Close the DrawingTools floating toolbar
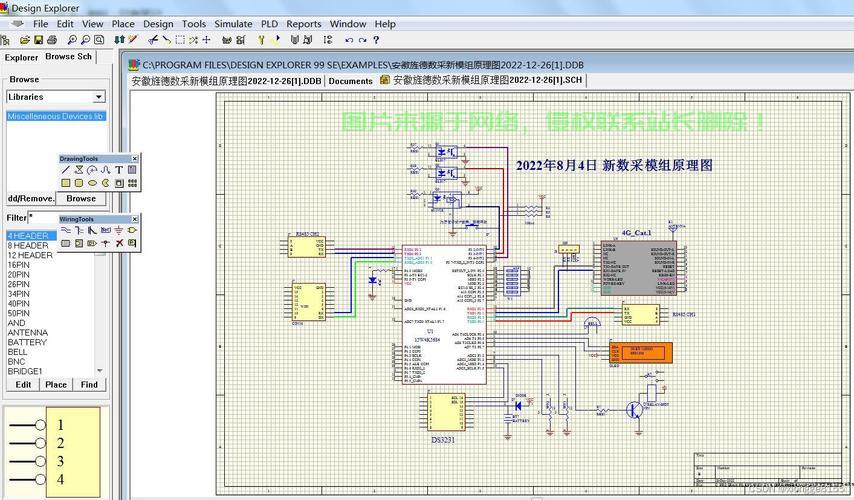The width and height of the screenshot is (854, 500). coord(135,158)
